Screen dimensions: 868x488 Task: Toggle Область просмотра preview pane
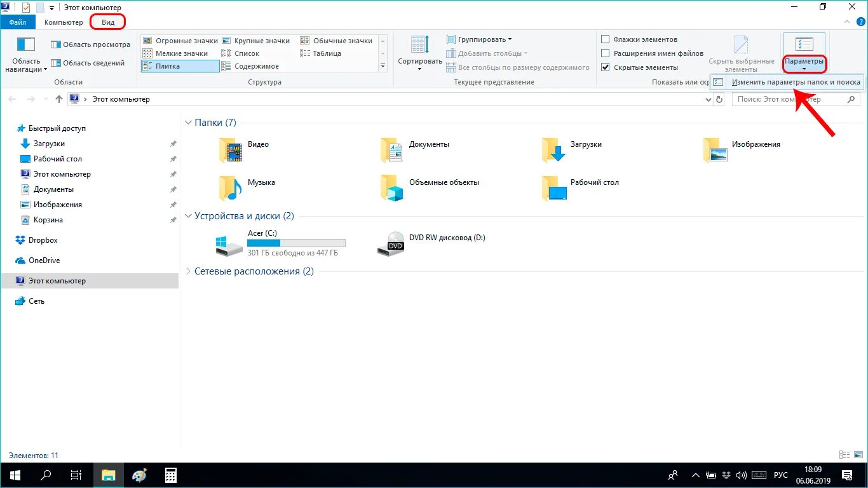[90, 44]
